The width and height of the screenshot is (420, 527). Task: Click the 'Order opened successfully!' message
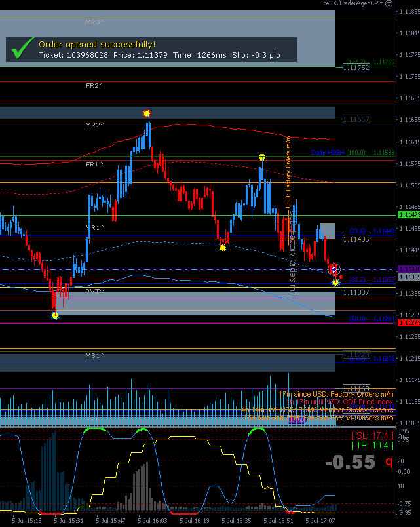(97, 45)
